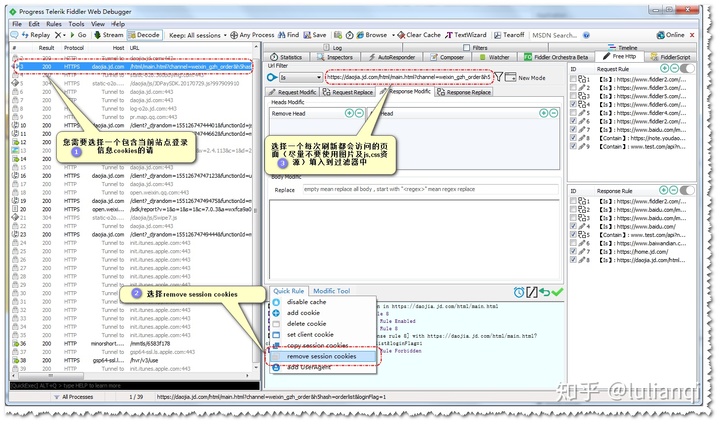Screen dimensions: 720x424
Task: Choose 'set client cookie' quick rule
Action: pos(310,334)
